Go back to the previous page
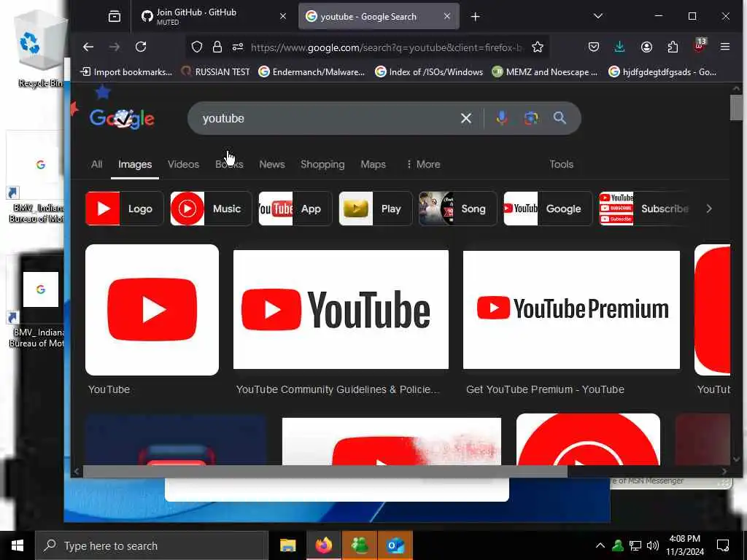747x560 pixels. click(x=88, y=47)
